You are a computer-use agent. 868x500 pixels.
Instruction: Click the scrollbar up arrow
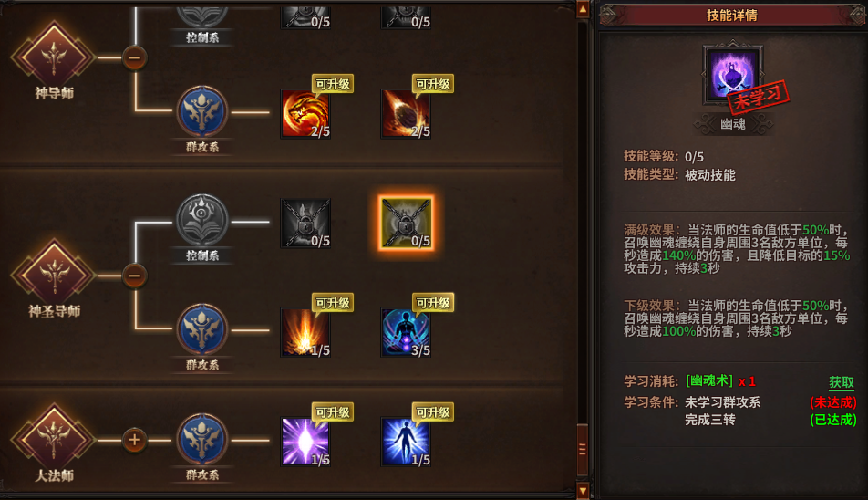click(583, 9)
